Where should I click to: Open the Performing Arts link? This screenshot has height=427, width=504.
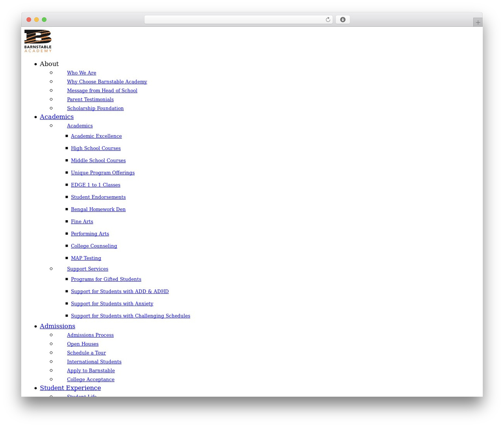(90, 234)
